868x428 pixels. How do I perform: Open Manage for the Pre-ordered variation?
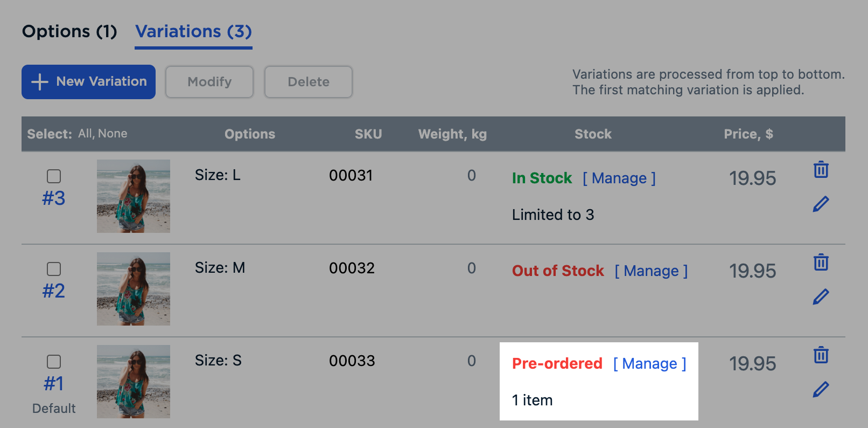(649, 363)
